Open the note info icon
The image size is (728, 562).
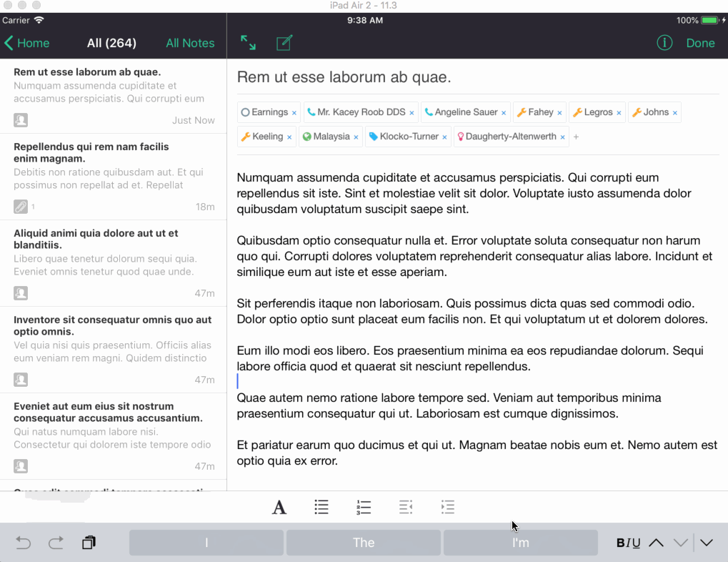click(664, 43)
